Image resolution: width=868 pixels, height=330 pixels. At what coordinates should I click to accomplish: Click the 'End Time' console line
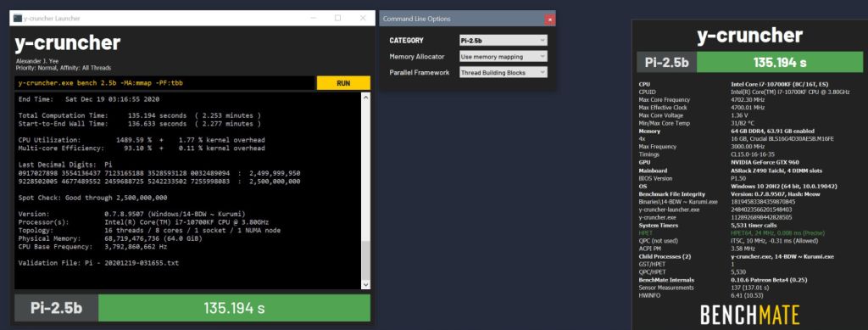[x=88, y=99]
